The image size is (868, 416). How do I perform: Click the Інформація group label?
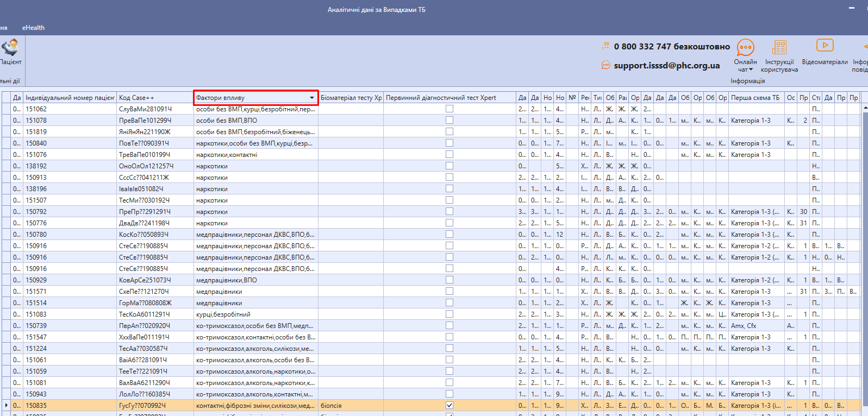click(x=747, y=81)
